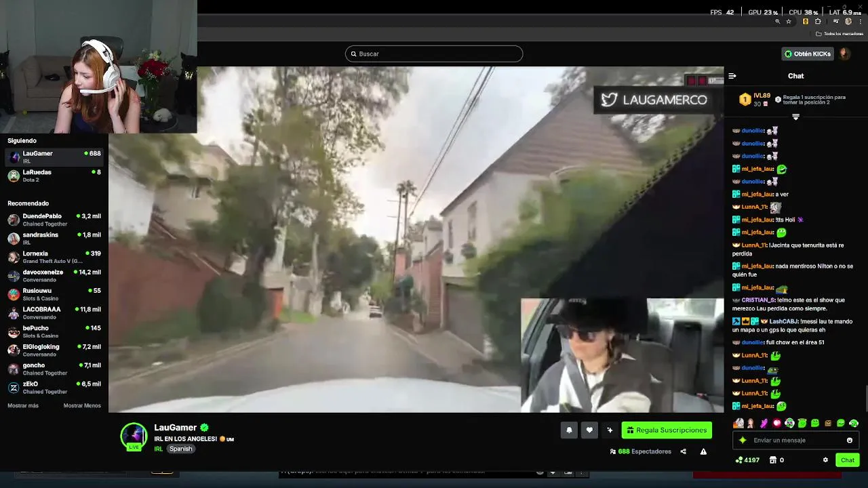Click the Siguiendo section heading
The height and width of the screenshot is (488, 868).
[22, 140]
